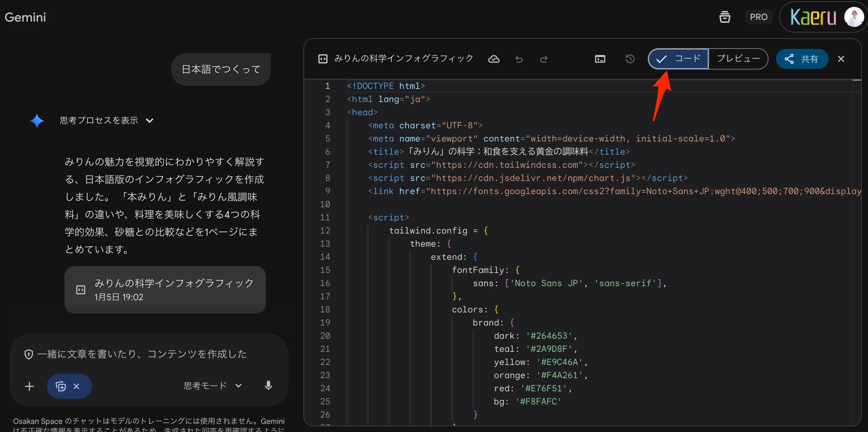868x432 pixels.
Task: Expand 思考プロセスを表示
Action: (106, 121)
